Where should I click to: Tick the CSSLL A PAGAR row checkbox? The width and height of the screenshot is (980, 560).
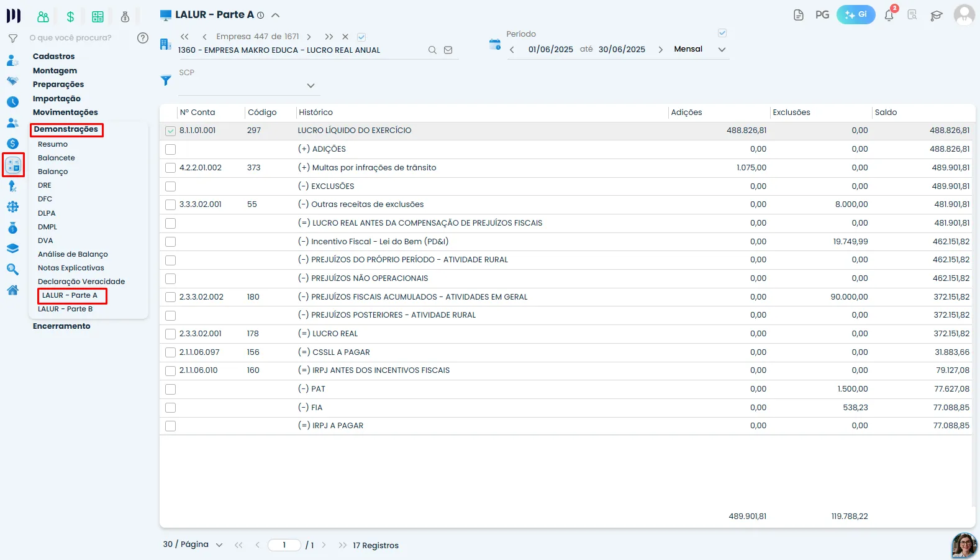click(171, 352)
